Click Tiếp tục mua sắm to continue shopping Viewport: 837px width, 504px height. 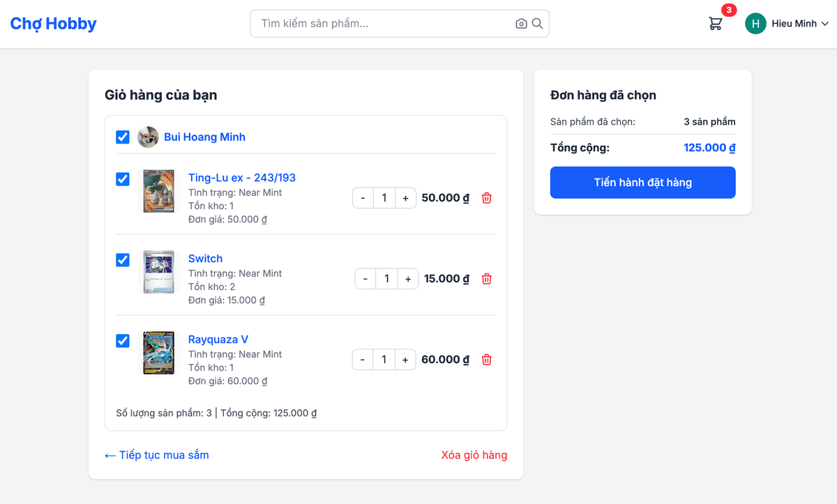point(157,455)
